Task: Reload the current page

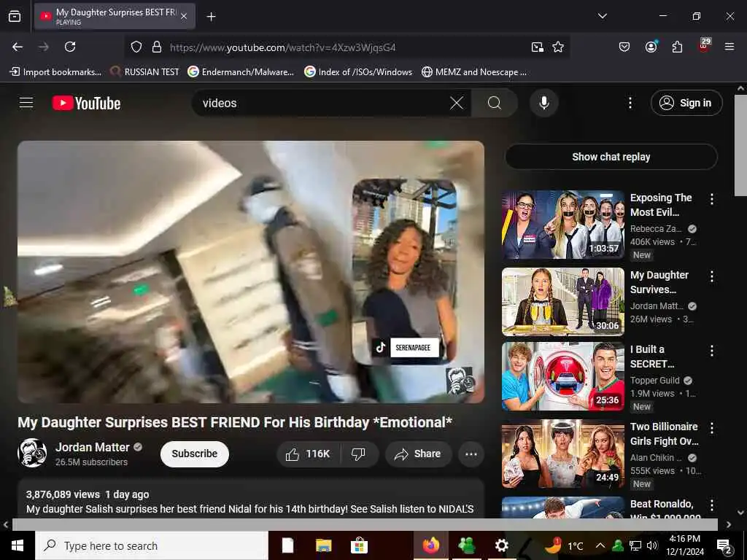Action: [x=70, y=47]
